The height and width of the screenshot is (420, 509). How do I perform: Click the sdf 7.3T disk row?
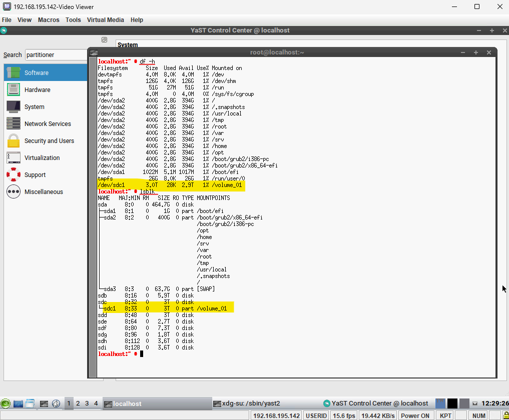point(146,328)
